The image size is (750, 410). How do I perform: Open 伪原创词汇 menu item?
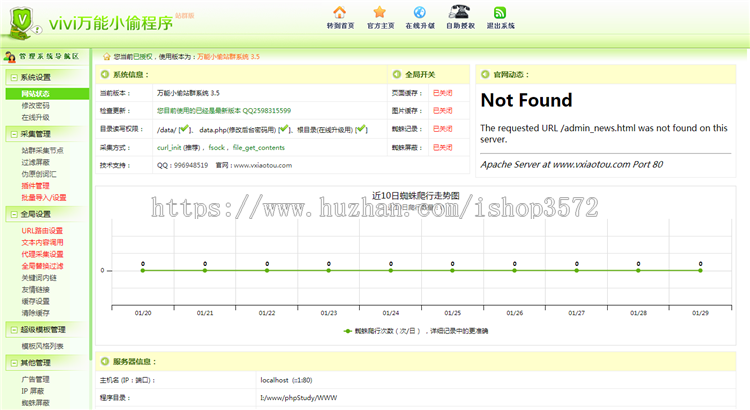39,174
